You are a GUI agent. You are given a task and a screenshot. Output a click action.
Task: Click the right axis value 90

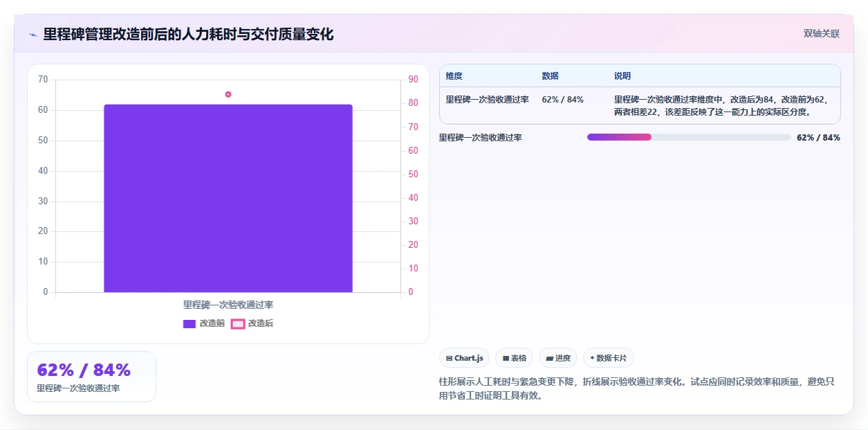(413, 80)
